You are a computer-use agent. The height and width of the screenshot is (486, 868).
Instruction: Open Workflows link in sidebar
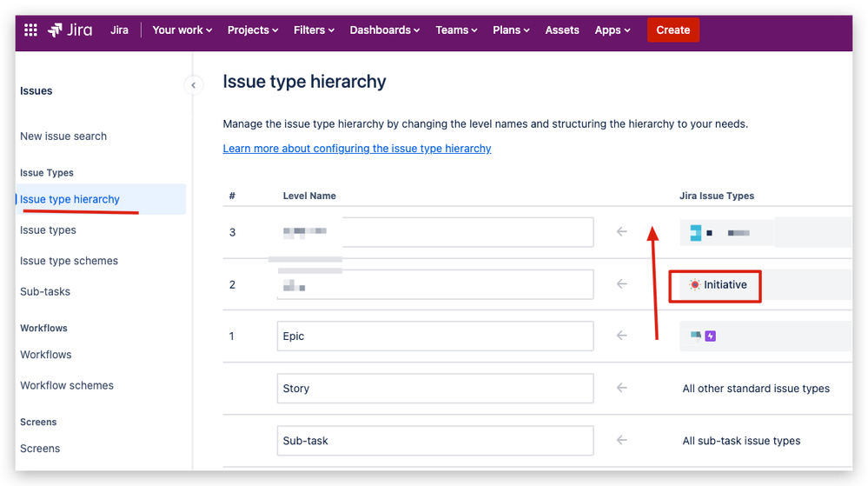[x=46, y=355]
